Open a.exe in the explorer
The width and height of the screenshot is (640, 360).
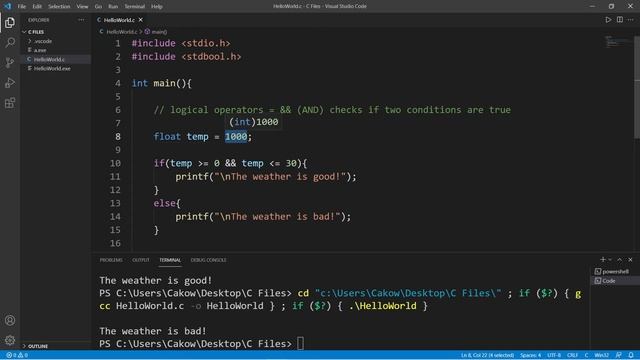[x=40, y=50]
